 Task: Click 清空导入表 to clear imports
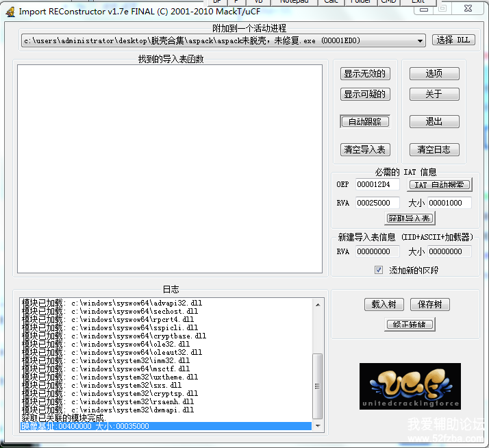365,149
